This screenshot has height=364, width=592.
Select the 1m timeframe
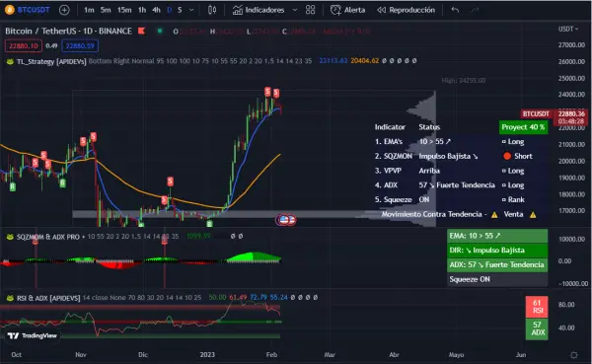(89, 10)
